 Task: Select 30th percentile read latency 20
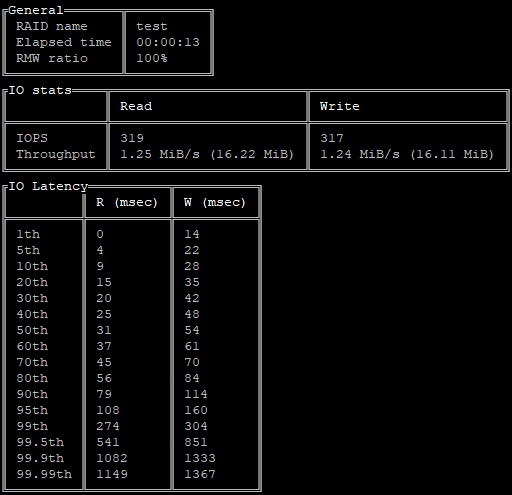(104, 298)
